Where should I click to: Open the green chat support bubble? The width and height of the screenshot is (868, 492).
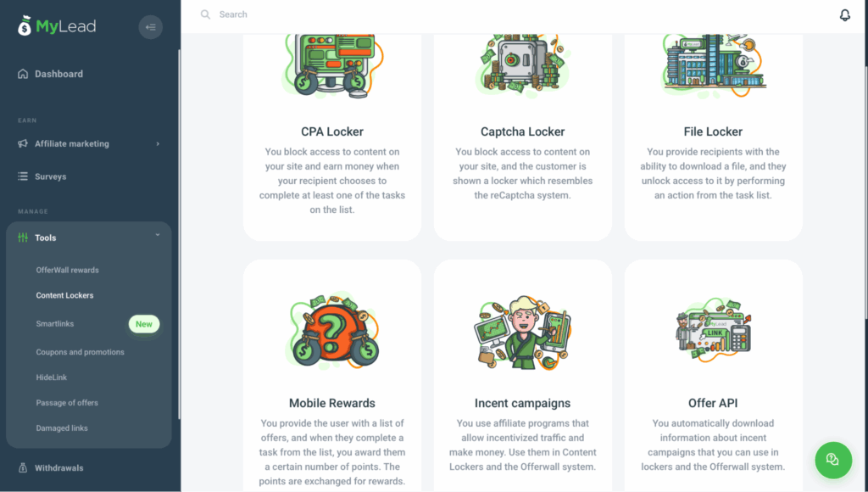pos(833,460)
